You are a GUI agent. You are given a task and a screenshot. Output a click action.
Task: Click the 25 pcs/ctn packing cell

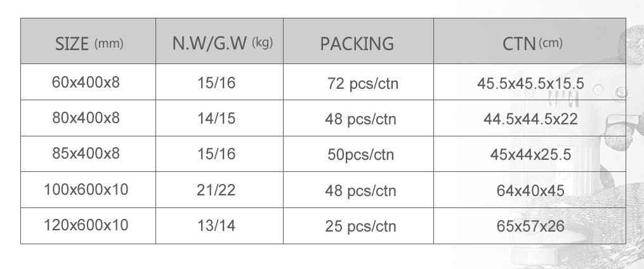pyautogui.click(x=358, y=225)
